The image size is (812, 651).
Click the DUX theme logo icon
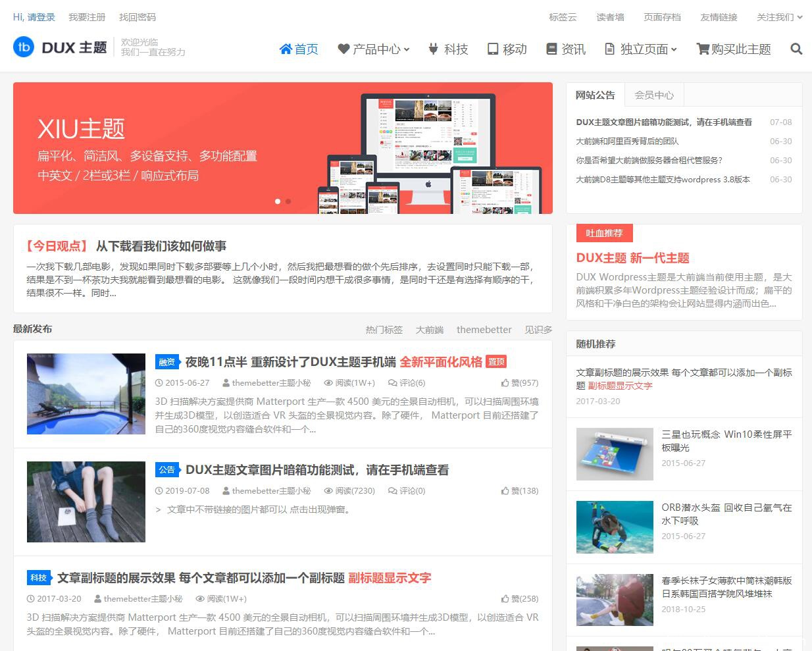point(24,47)
